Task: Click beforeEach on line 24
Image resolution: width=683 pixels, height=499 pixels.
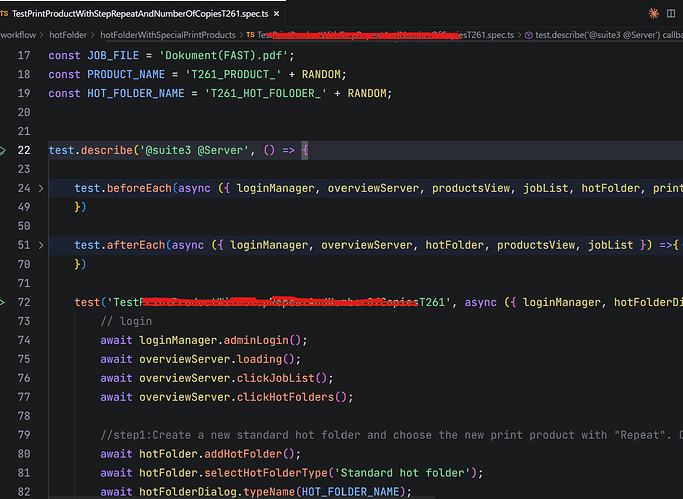Action: point(139,189)
